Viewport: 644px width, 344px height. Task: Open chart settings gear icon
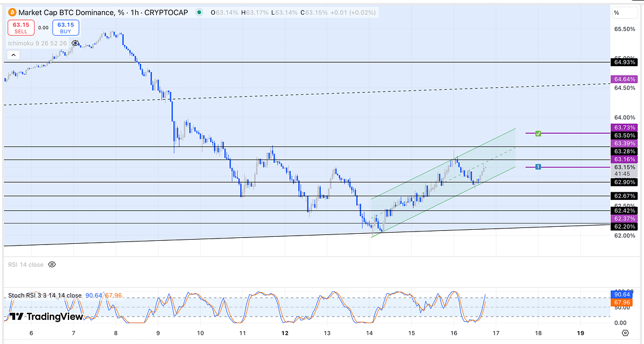tap(625, 332)
